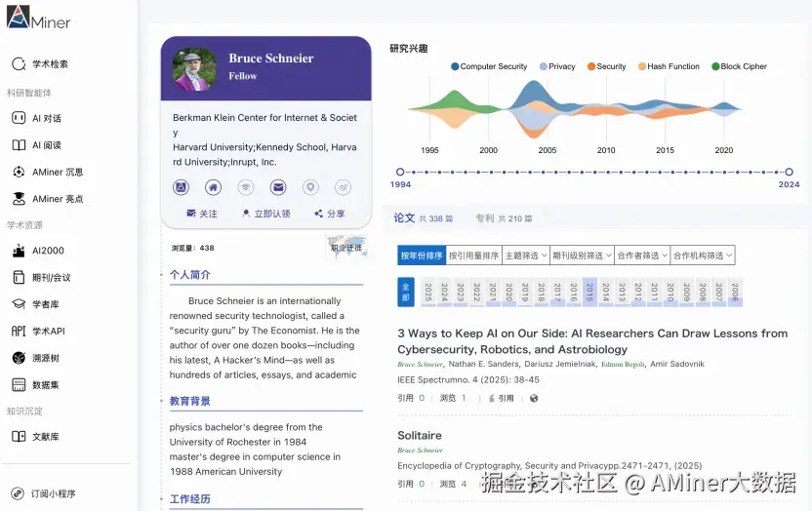
Task: Click the email envelope icon on profile card
Action: tap(278, 187)
